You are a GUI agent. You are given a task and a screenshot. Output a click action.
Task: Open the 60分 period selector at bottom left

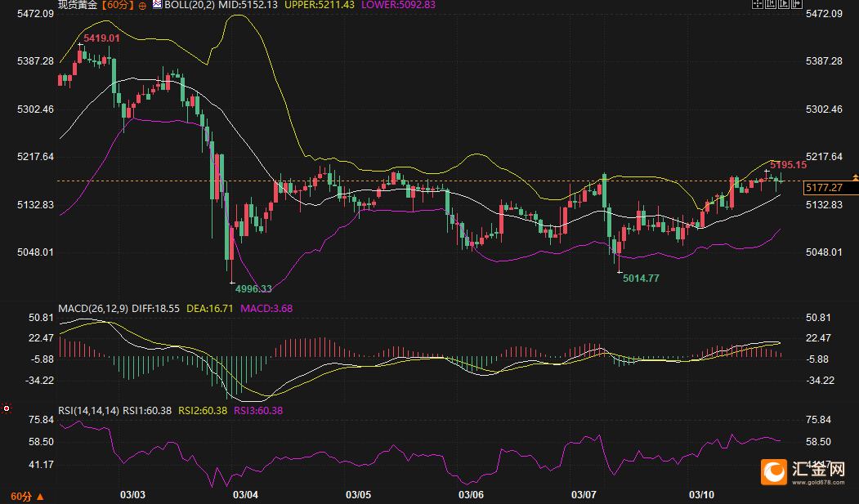pyautogui.click(x=26, y=497)
